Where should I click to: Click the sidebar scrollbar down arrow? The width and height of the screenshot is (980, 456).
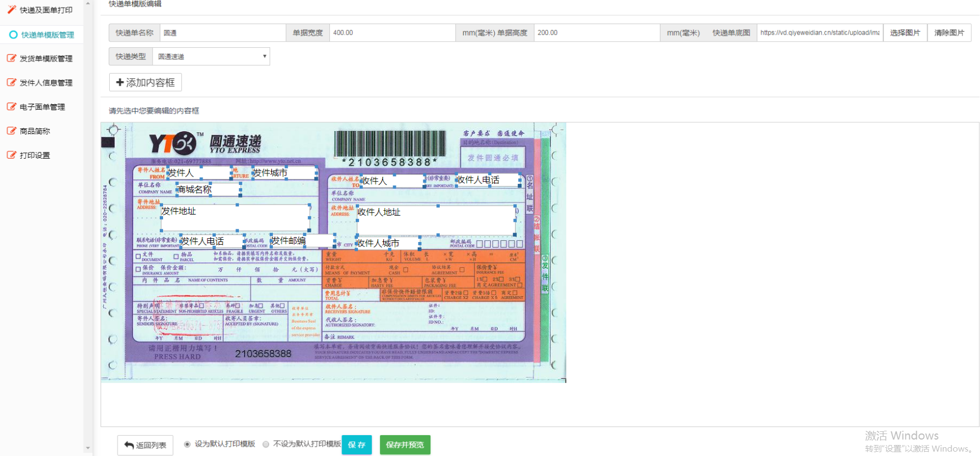click(x=88, y=448)
